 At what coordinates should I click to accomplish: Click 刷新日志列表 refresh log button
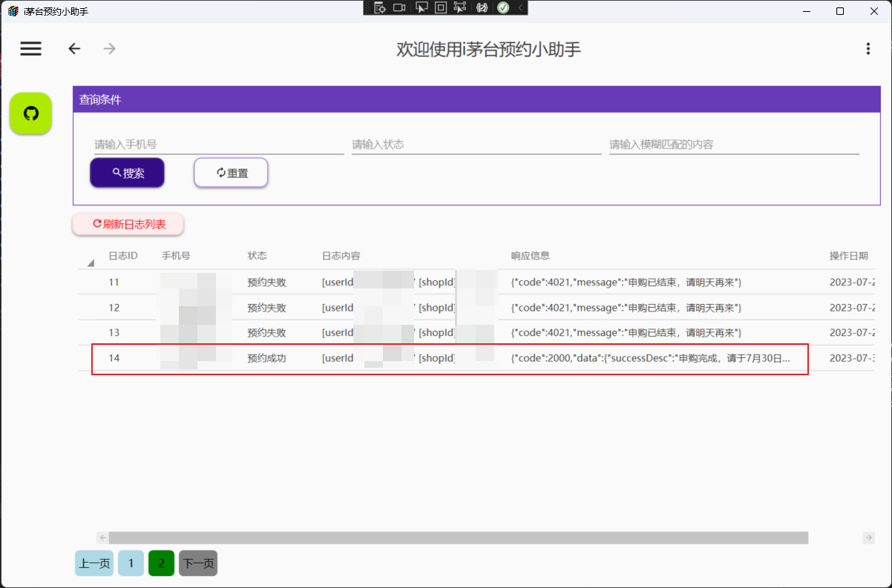[x=128, y=224]
